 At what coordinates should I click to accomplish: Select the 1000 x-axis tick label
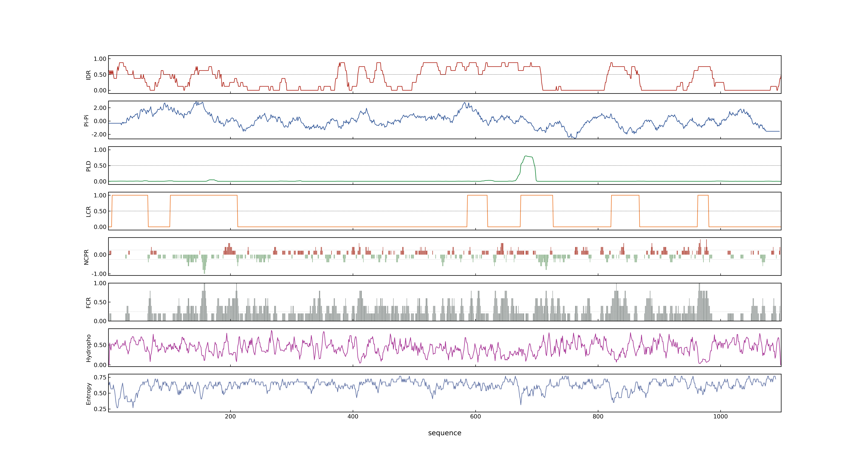(x=720, y=416)
